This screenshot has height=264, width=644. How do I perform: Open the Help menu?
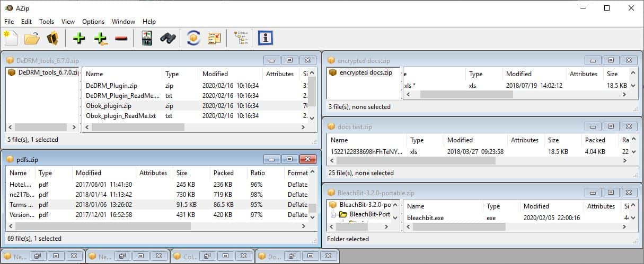[149, 22]
